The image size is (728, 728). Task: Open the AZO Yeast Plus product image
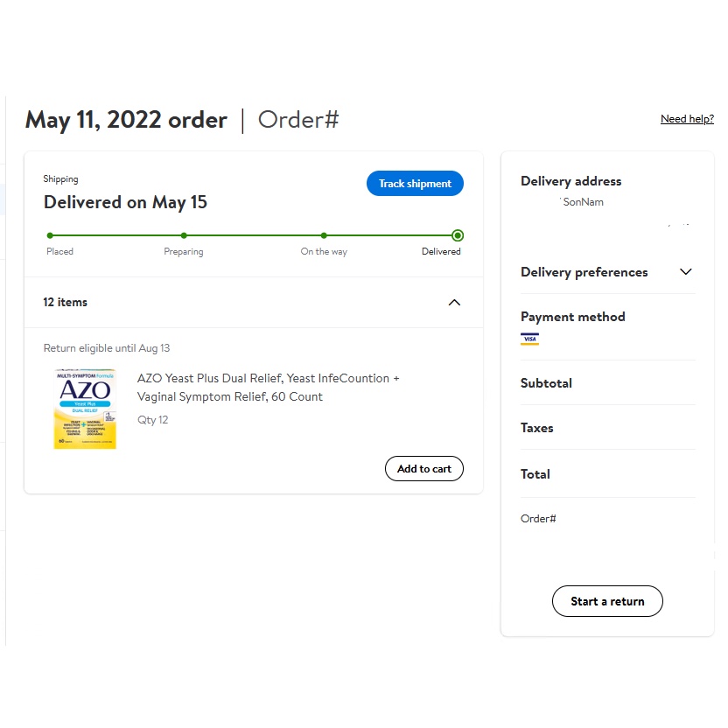coord(85,409)
